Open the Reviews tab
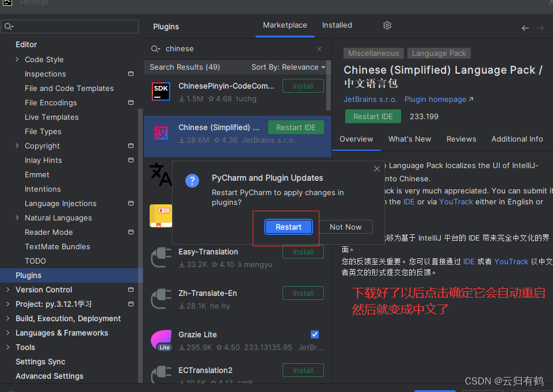 click(461, 139)
